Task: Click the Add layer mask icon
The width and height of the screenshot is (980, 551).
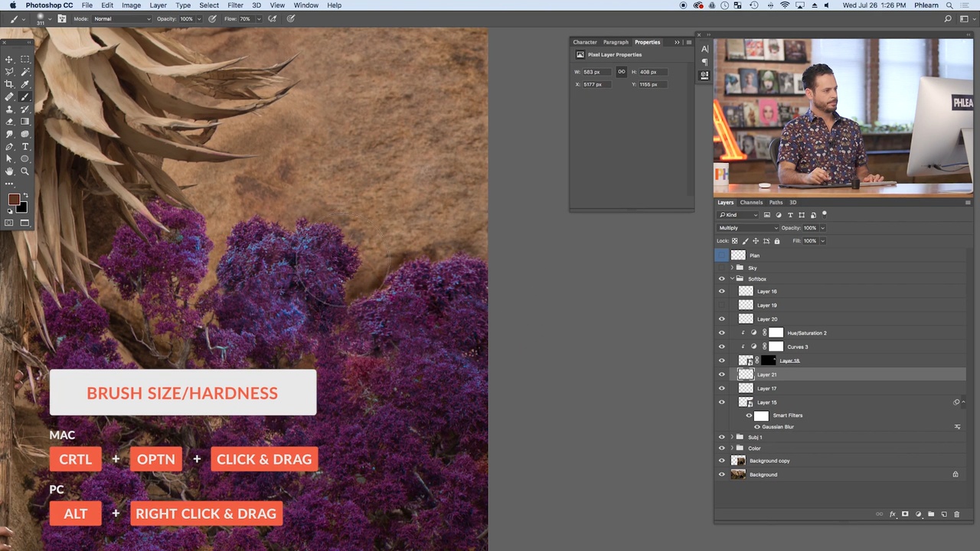Action: coord(905,514)
